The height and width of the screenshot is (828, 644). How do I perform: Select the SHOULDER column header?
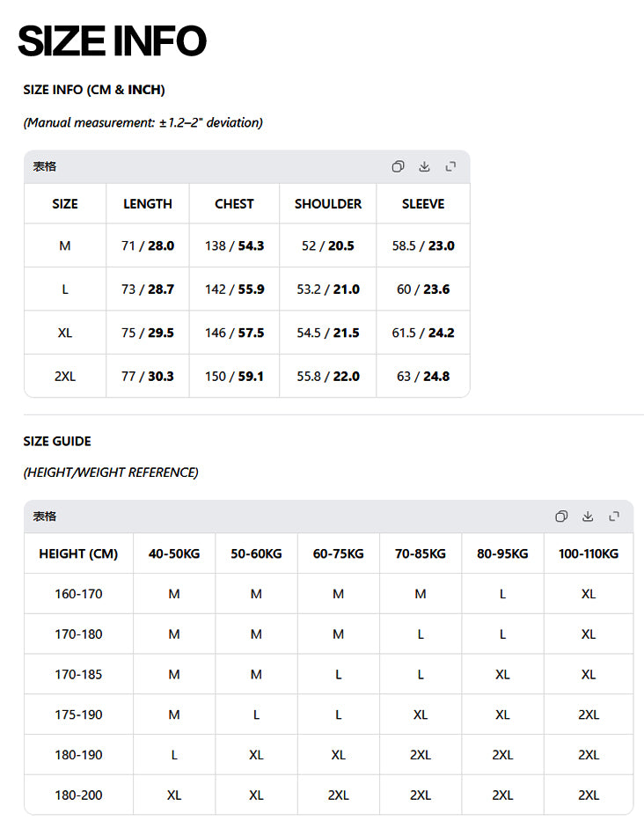tap(328, 203)
